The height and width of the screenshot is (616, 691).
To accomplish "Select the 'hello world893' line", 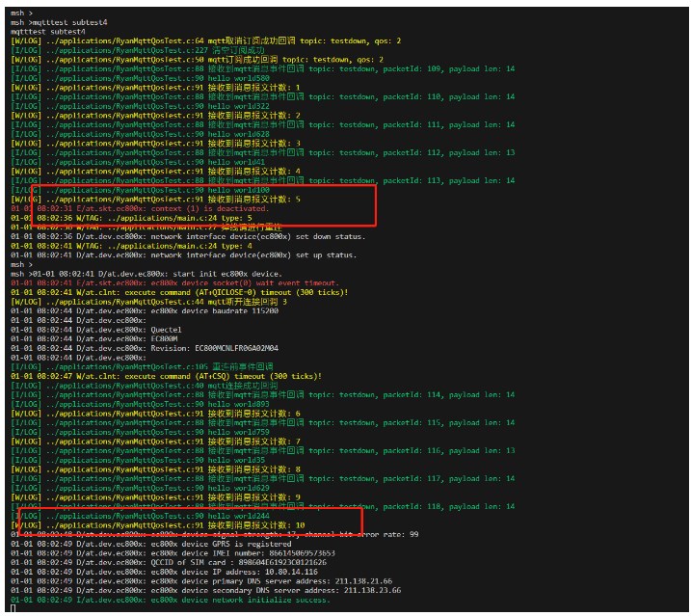I will point(140,404).
